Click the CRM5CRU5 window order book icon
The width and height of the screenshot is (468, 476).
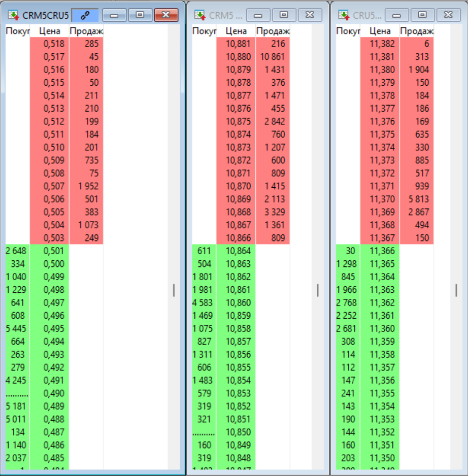click(x=13, y=15)
